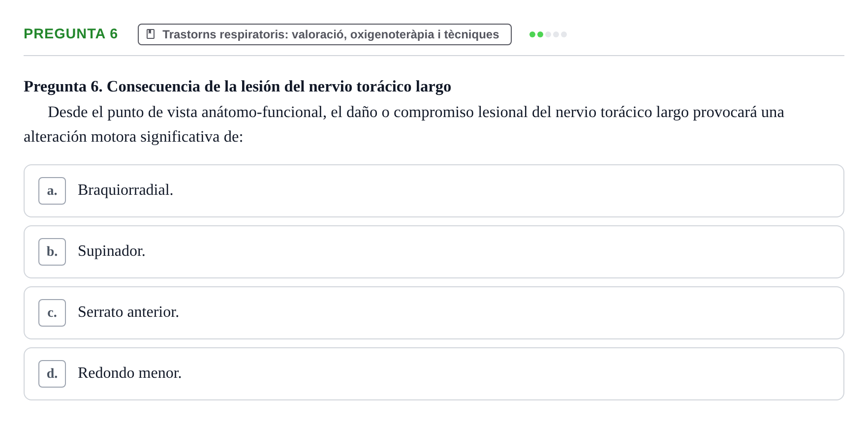
Task: Select answer letter b. box
Action: click(x=52, y=252)
